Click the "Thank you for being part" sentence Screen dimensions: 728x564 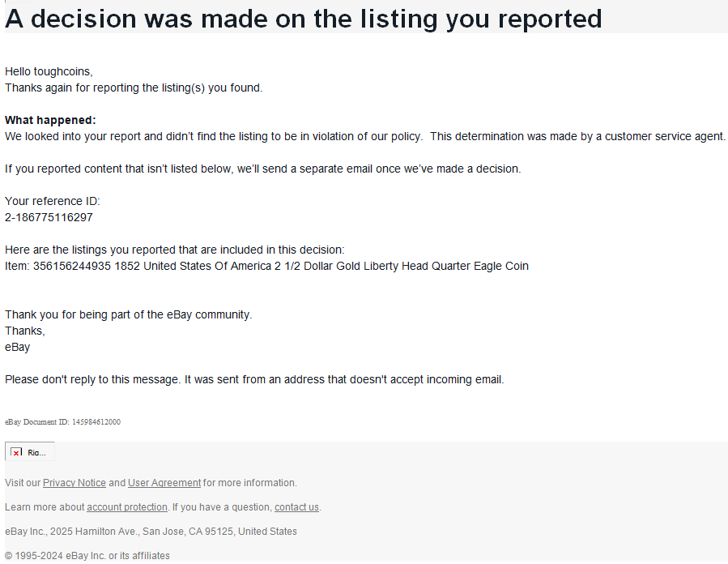129,314
